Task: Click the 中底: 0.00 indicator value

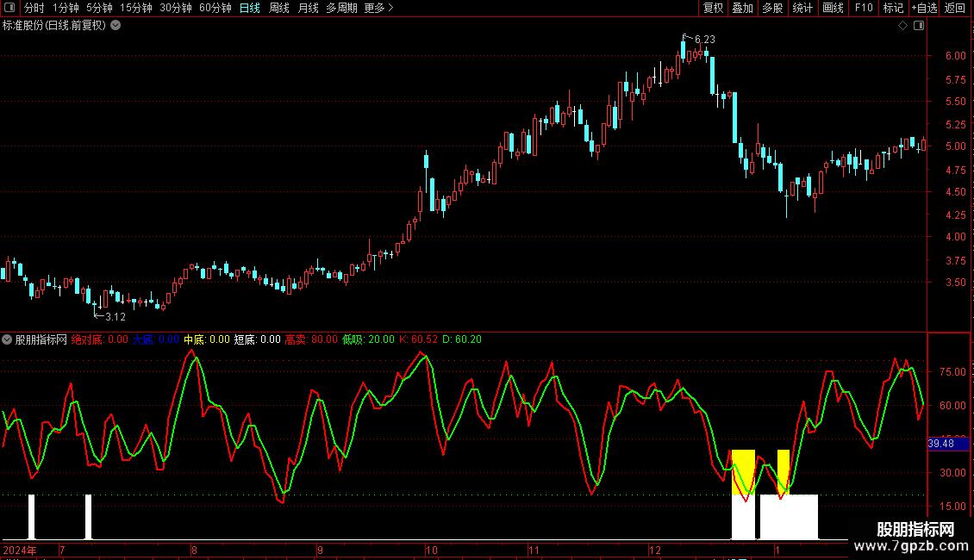Action: pyautogui.click(x=207, y=339)
